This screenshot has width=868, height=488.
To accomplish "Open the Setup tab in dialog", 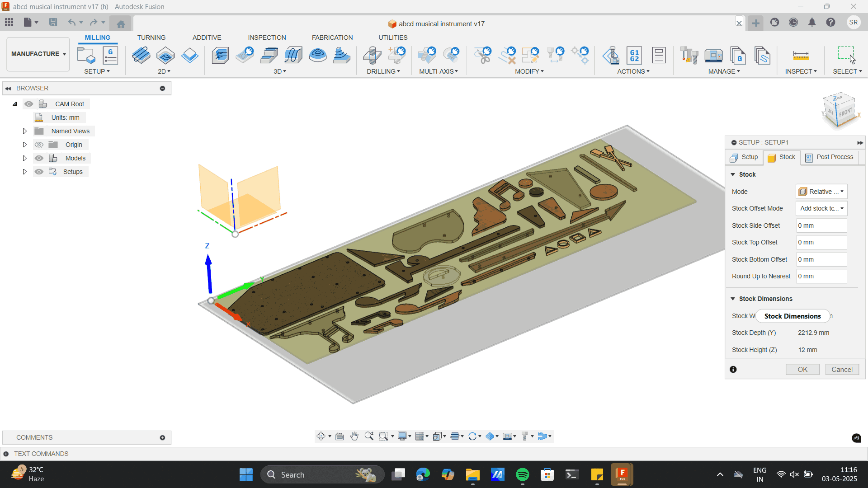I will (x=744, y=157).
